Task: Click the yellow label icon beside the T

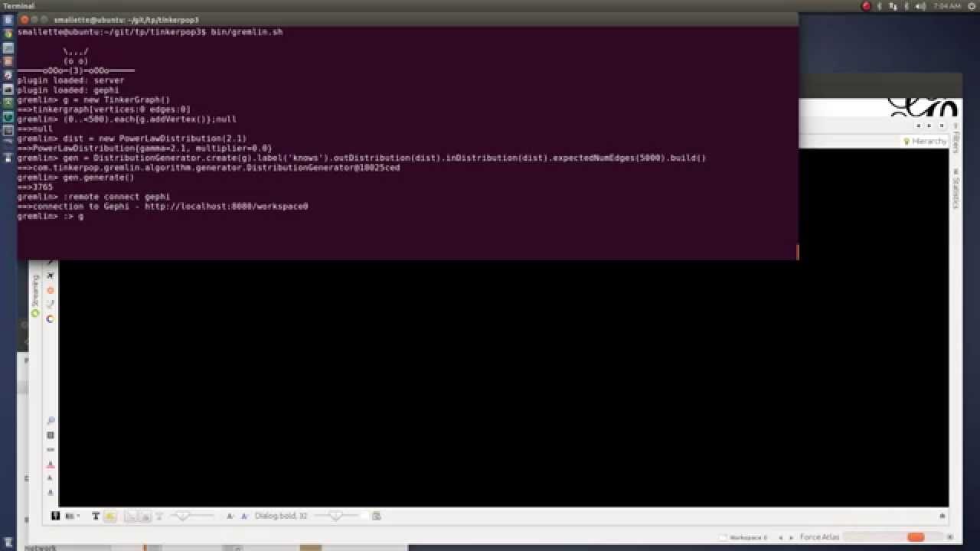Action: (110, 517)
